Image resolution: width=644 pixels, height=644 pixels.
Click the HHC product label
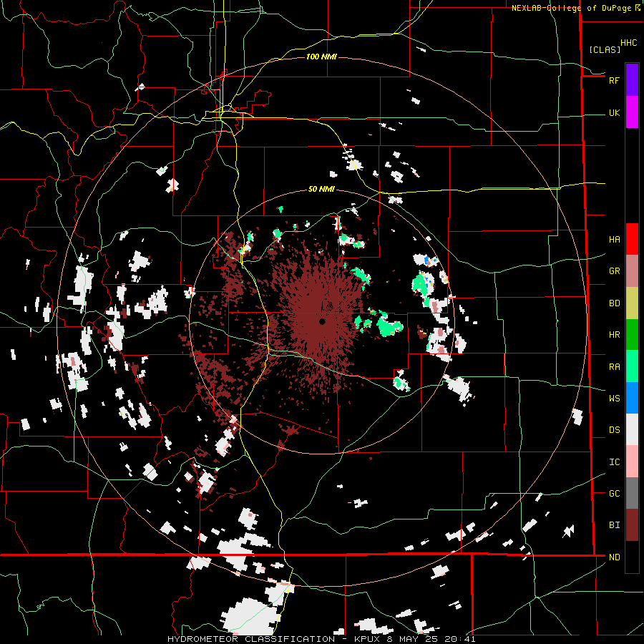click(x=629, y=43)
